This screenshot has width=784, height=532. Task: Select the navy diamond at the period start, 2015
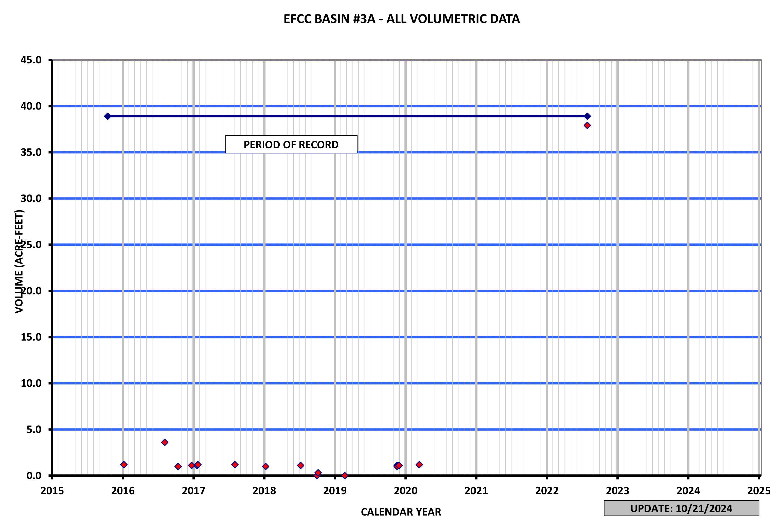click(107, 116)
